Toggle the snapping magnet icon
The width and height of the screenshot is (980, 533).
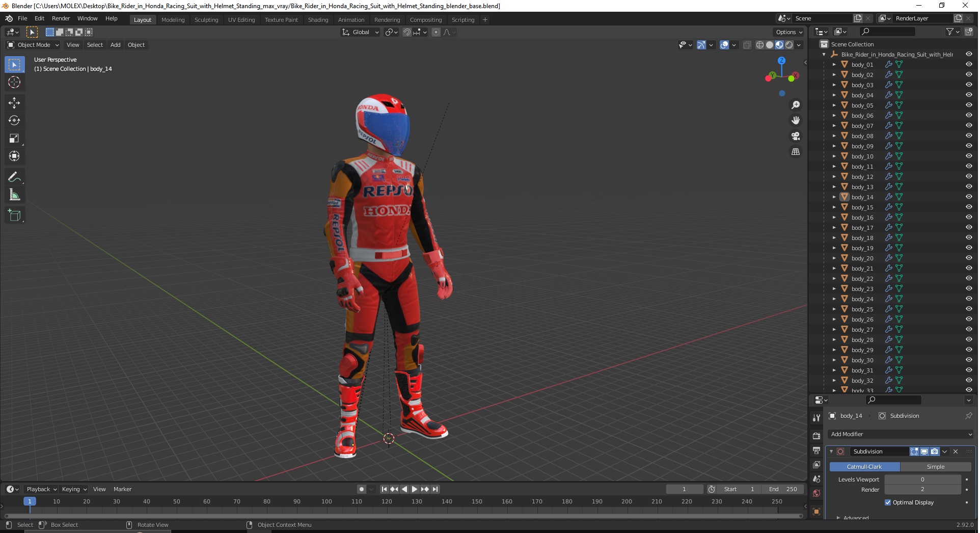pos(406,32)
